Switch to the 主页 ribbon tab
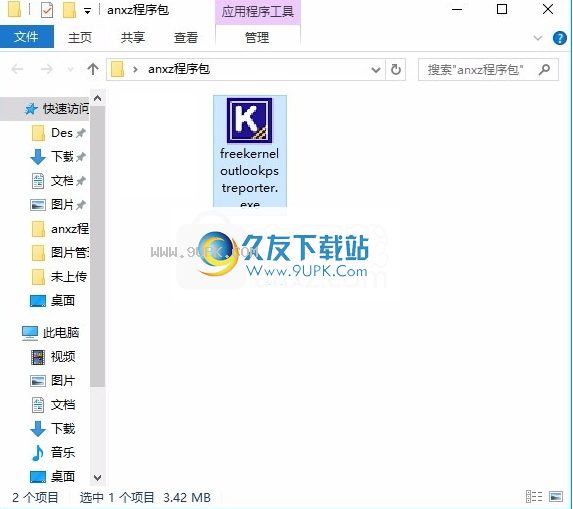This screenshot has height=509, width=573. 80,37
